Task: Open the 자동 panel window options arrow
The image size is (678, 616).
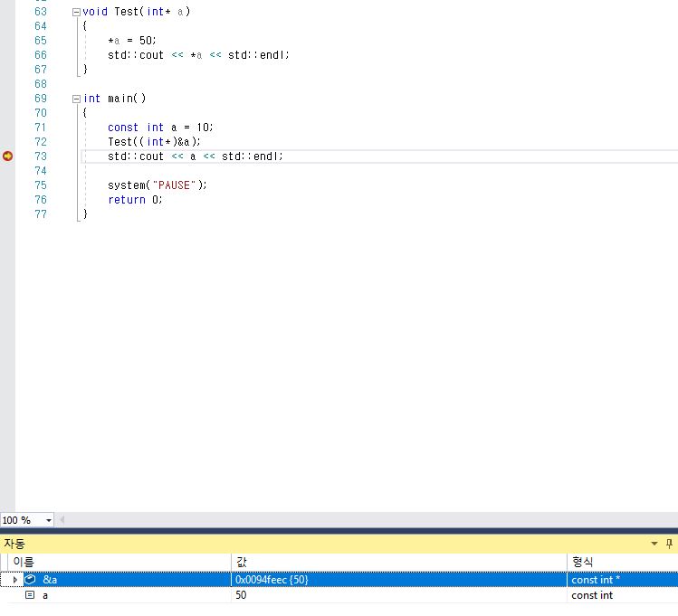Action: coord(654,544)
